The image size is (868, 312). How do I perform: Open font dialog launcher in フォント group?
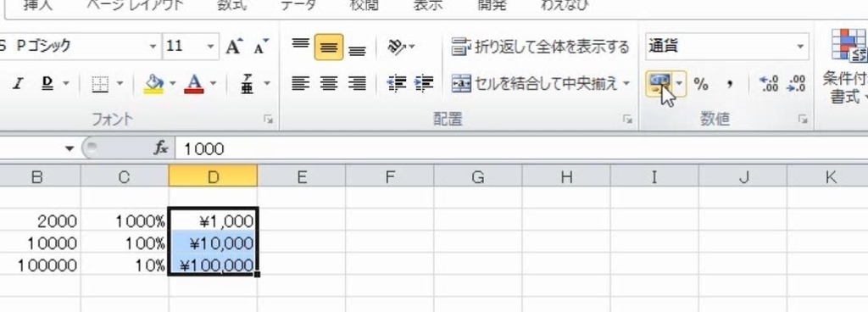click(x=268, y=119)
